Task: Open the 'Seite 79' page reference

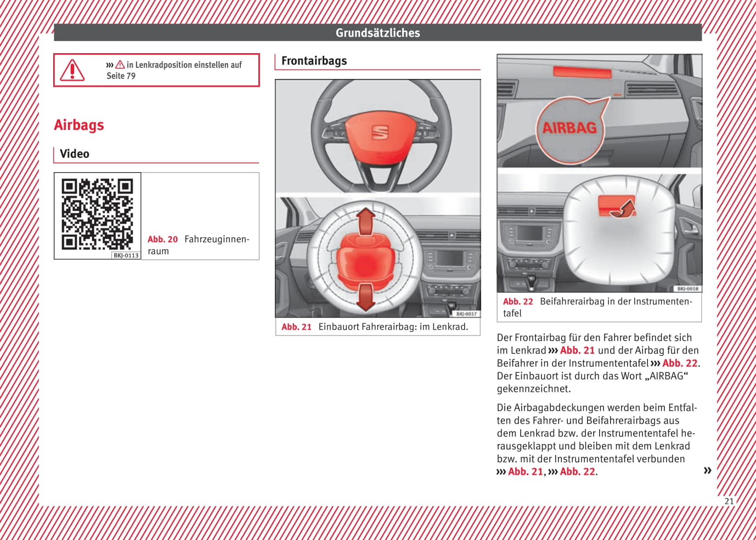Action: click(121, 76)
